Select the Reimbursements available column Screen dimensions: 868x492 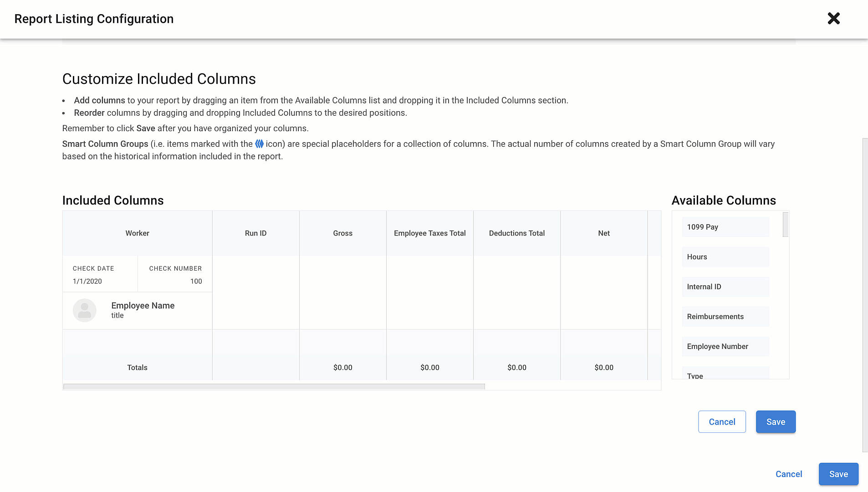725,316
